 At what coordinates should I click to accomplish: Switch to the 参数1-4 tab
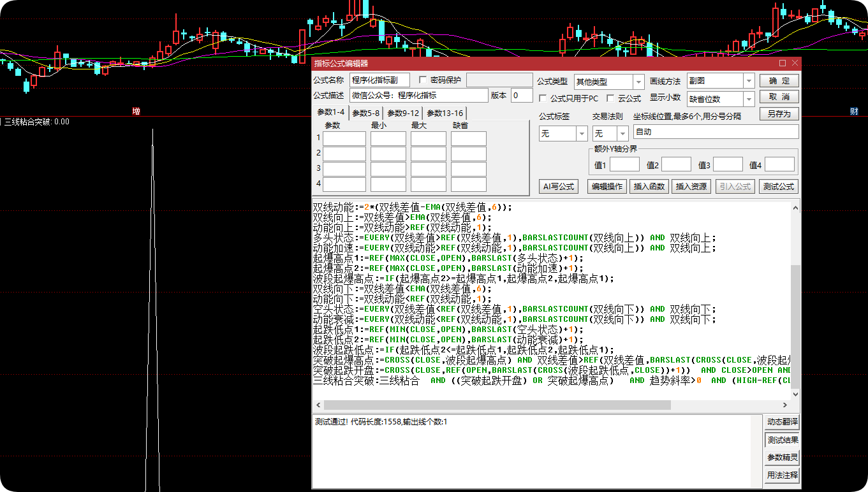(330, 113)
